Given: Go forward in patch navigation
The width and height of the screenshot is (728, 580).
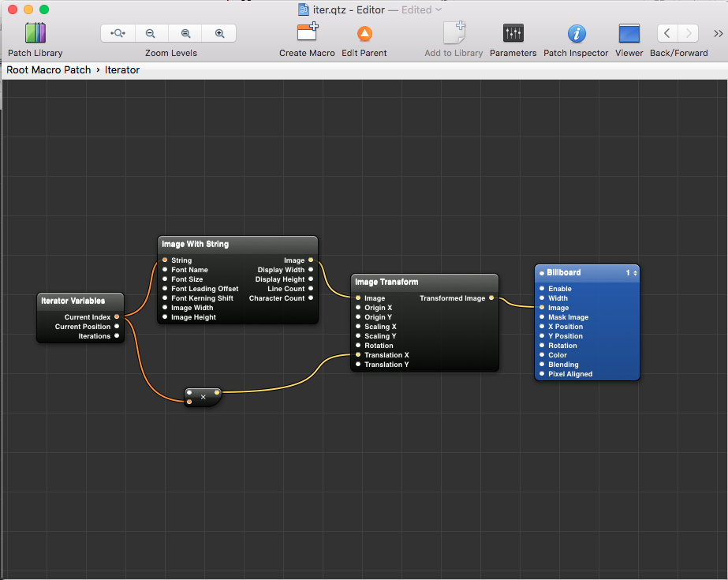Looking at the screenshot, I should pos(689,33).
